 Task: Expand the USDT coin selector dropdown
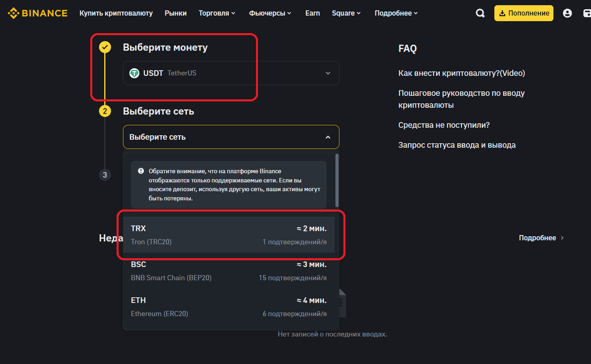click(x=328, y=73)
